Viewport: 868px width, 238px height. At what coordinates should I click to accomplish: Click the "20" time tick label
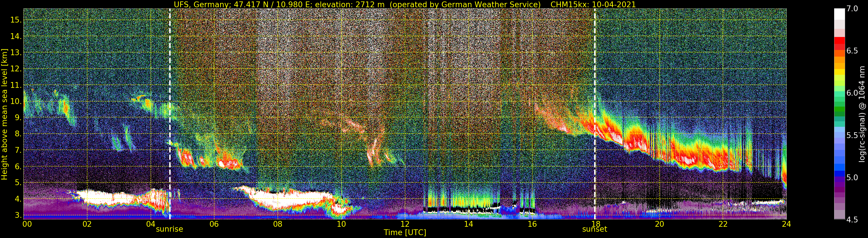[x=659, y=224]
